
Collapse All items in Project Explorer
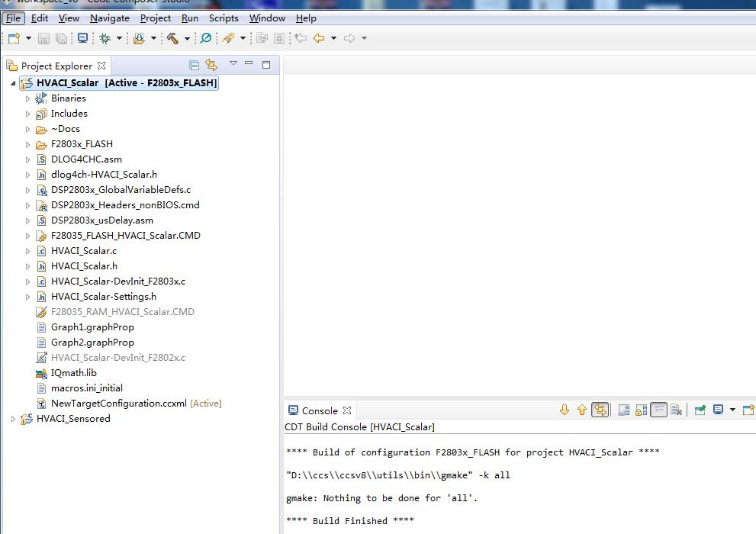[195, 65]
